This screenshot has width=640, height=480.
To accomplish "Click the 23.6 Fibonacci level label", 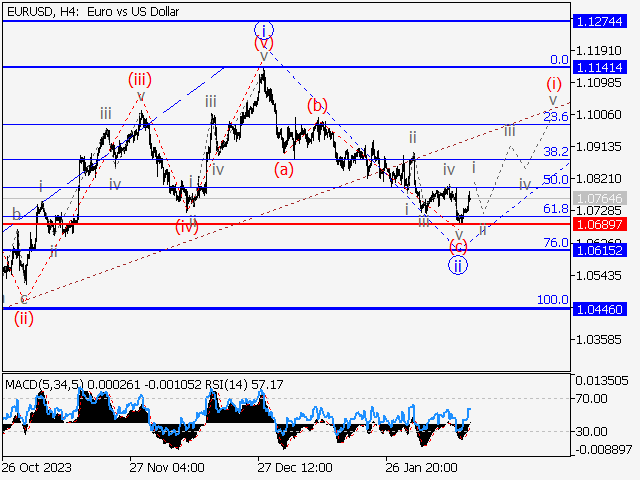I will (555, 117).
